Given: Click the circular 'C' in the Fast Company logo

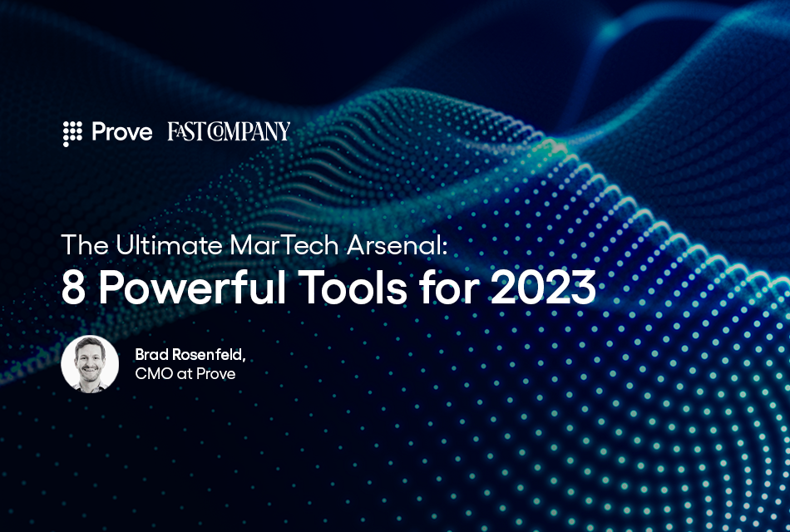Looking at the screenshot, I should tap(215, 132).
